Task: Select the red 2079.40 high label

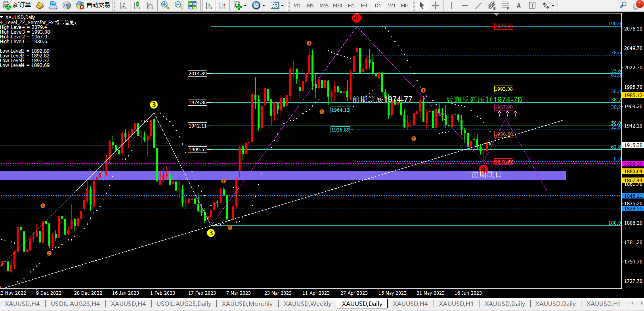Action: pyautogui.click(x=504, y=27)
